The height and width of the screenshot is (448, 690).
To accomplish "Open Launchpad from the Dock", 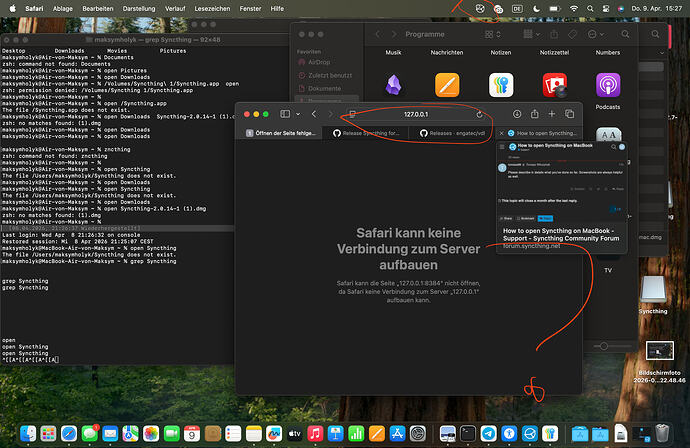I will click(48, 434).
